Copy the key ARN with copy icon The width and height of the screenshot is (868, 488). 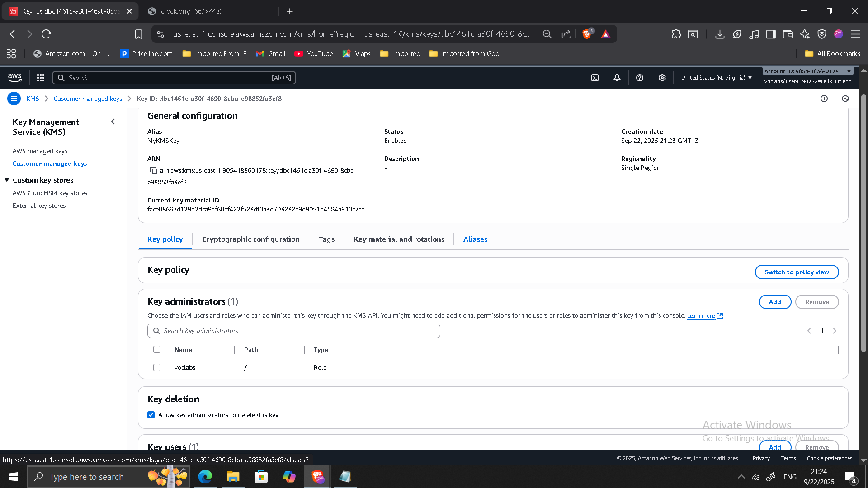point(154,170)
